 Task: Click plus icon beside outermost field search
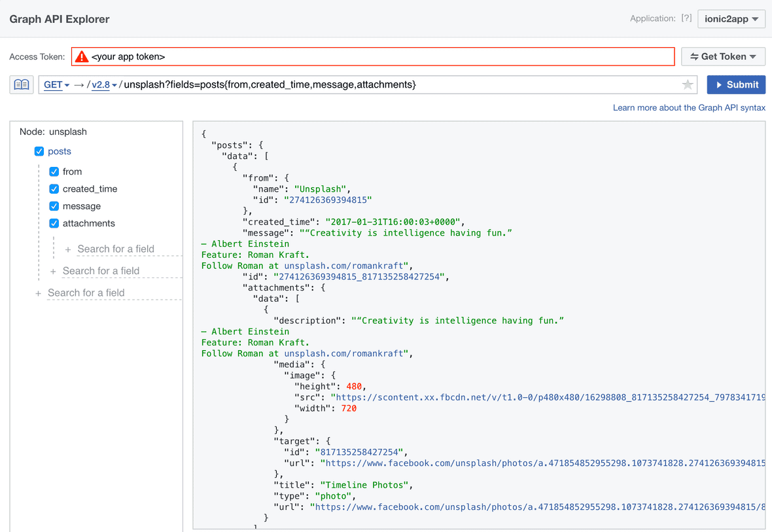pyautogui.click(x=38, y=293)
